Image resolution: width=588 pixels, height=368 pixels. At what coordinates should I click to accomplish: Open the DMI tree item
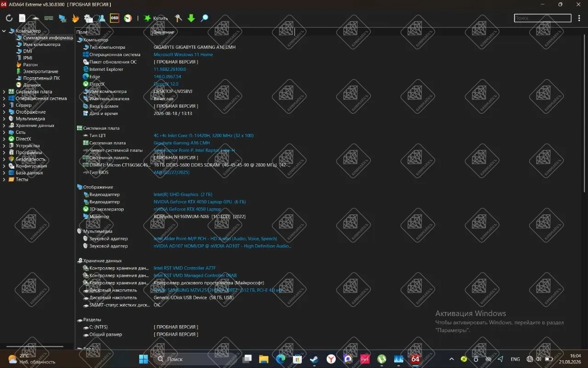coord(28,52)
